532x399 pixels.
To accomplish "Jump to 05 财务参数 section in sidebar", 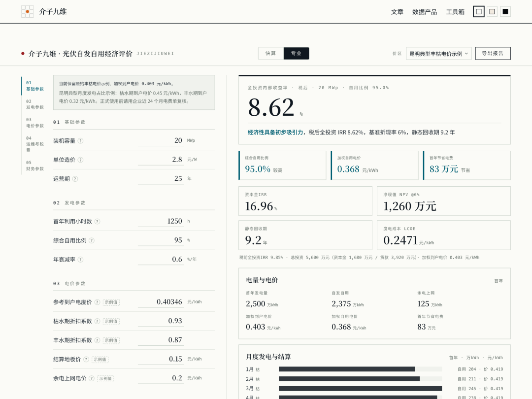I will point(34,166).
